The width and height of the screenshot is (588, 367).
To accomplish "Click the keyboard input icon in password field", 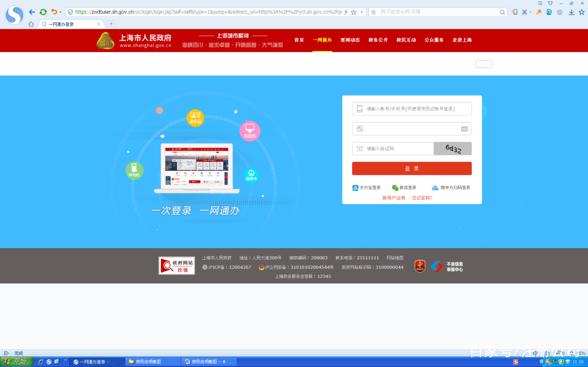I will pos(465,129).
